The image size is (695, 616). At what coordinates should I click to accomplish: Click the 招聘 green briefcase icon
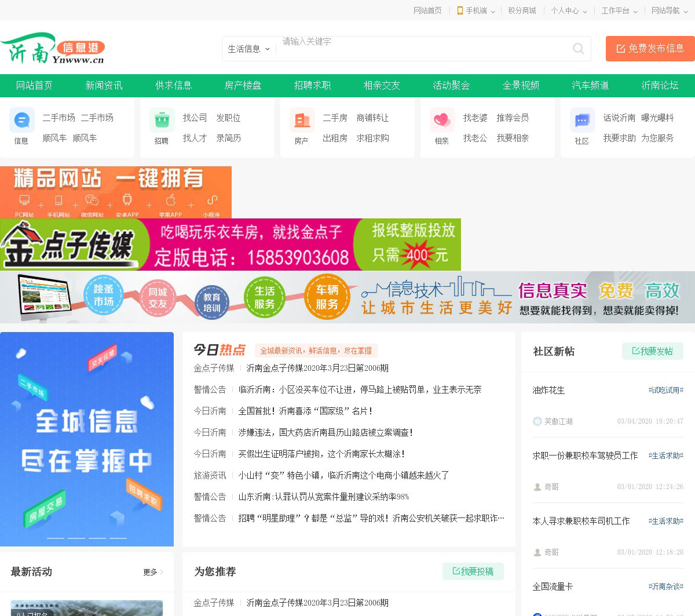162,121
